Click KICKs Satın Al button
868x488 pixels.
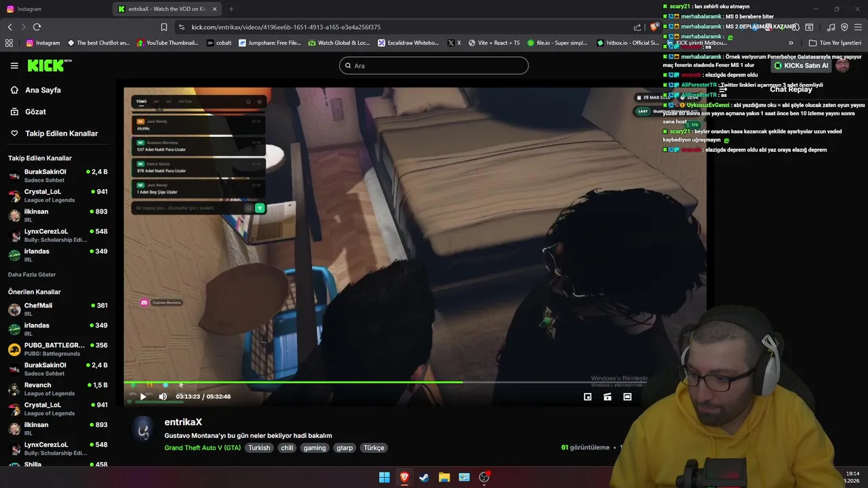click(801, 66)
